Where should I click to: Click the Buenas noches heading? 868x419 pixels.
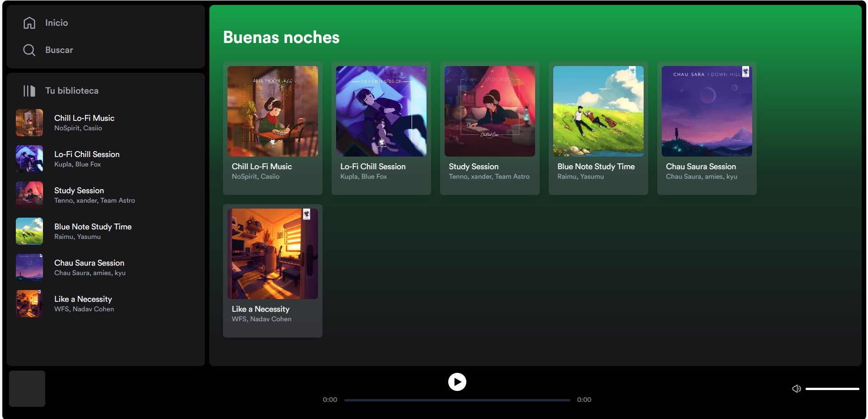tap(281, 37)
